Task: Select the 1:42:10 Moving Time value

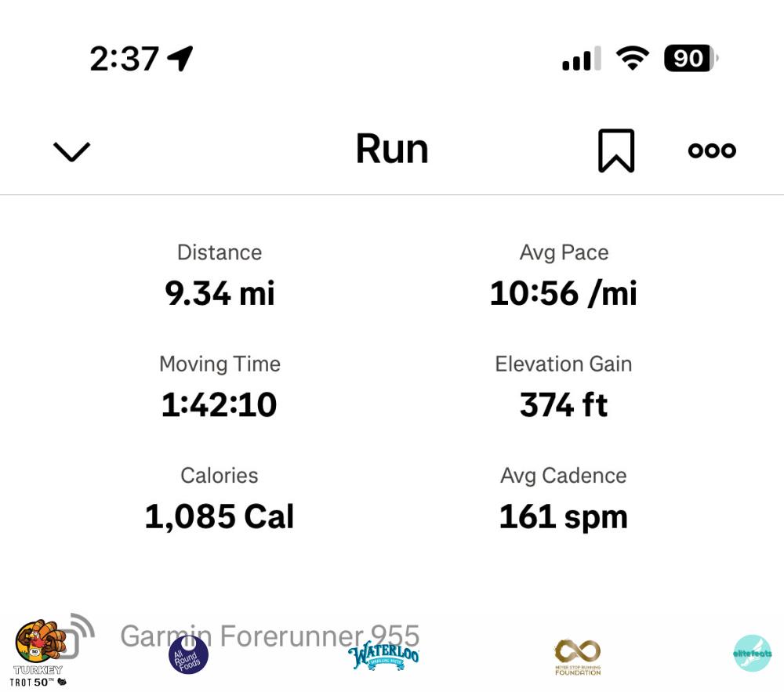Action: tap(220, 405)
